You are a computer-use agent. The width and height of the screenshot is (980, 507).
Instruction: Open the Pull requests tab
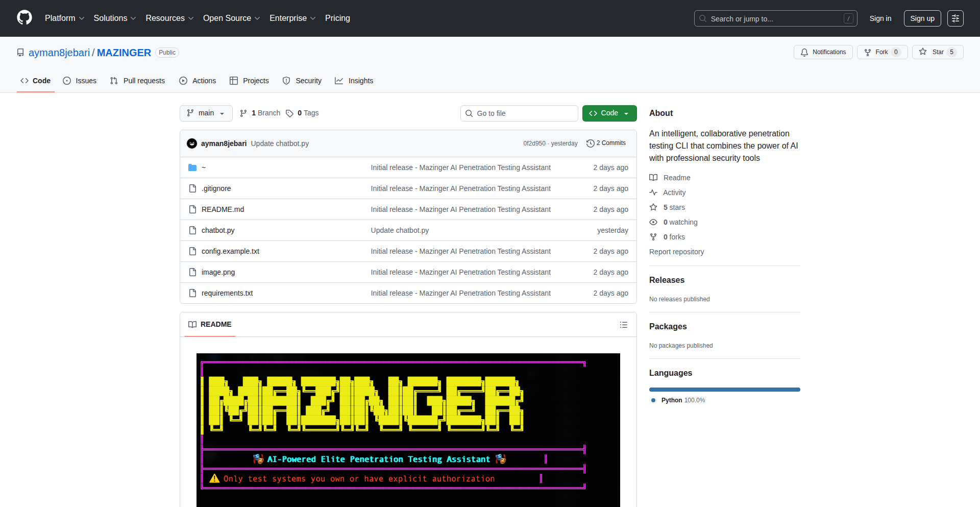[x=137, y=81]
